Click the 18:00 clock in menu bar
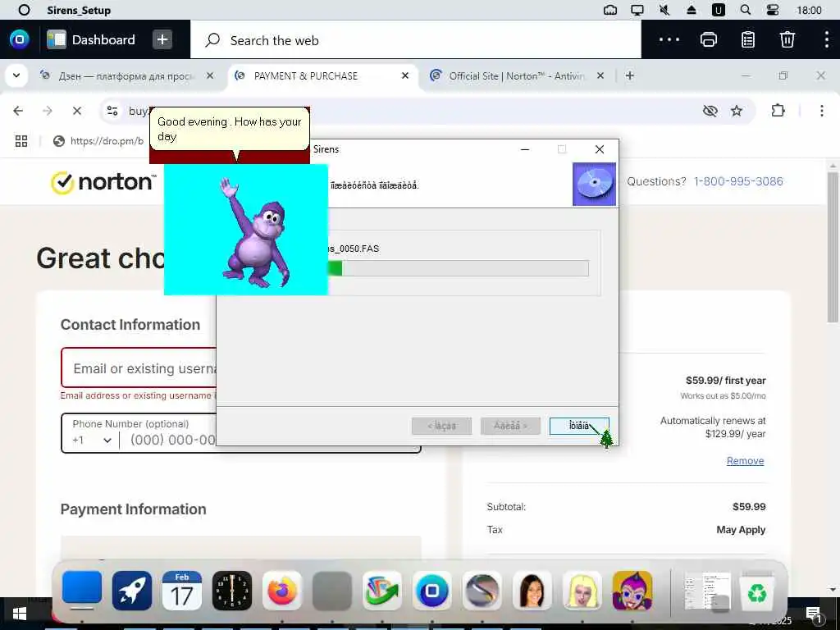840x630 pixels. (809, 10)
